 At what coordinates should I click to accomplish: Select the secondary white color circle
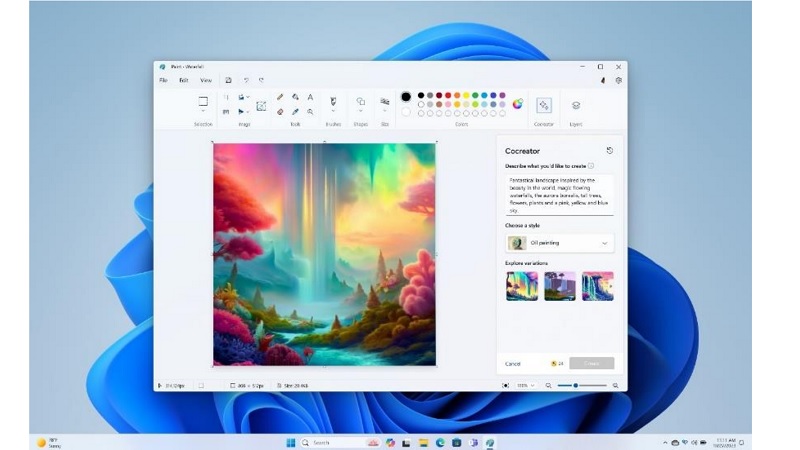[406, 112]
